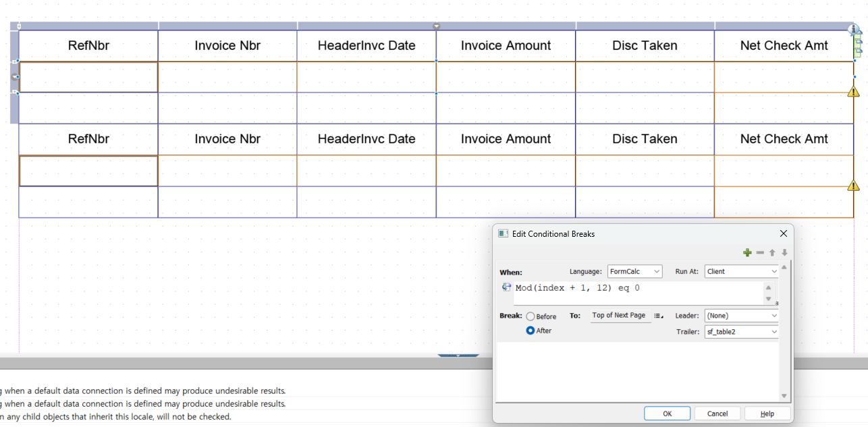
Task: Open Help from the Edit Conditional Breaks dialog
Action: 767,414
